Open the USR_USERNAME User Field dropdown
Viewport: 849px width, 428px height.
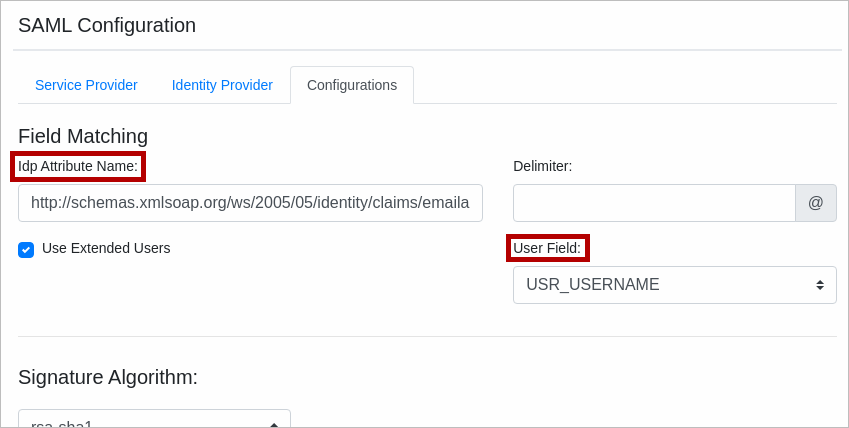click(x=660, y=285)
